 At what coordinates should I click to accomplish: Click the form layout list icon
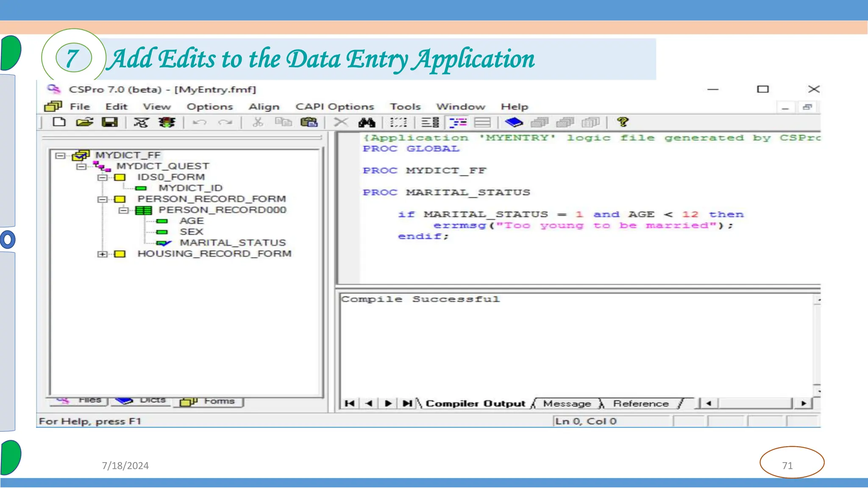[x=430, y=122]
